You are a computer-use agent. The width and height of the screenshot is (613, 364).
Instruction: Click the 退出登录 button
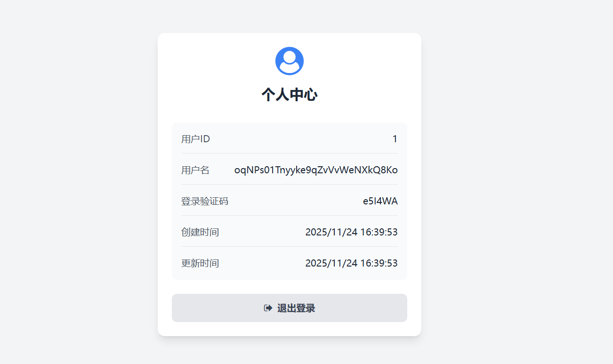click(x=289, y=308)
